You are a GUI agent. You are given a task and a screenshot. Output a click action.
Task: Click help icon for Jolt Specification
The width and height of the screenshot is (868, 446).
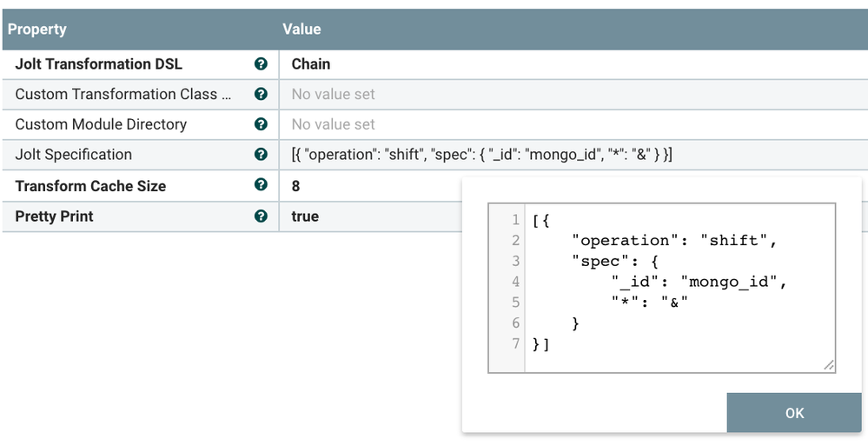260,155
